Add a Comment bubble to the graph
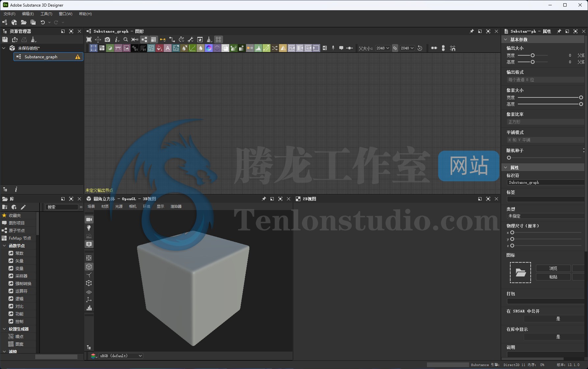Image resolution: width=588 pixels, height=369 pixels. click(341, 48)
